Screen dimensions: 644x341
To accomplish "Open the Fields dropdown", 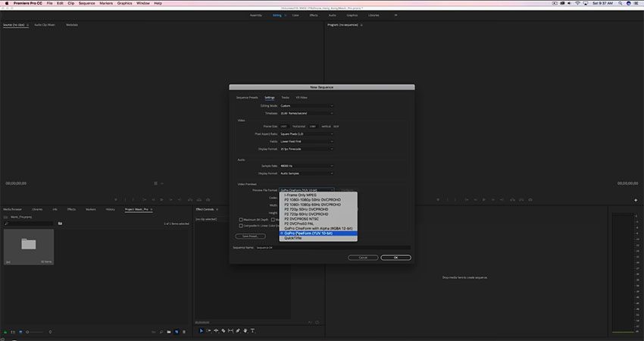I will [306, 142].
